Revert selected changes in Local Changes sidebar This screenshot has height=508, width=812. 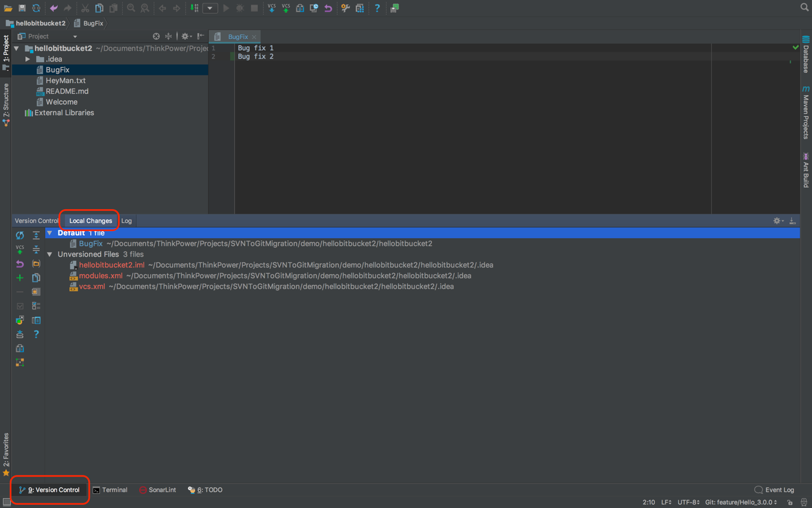20,264
